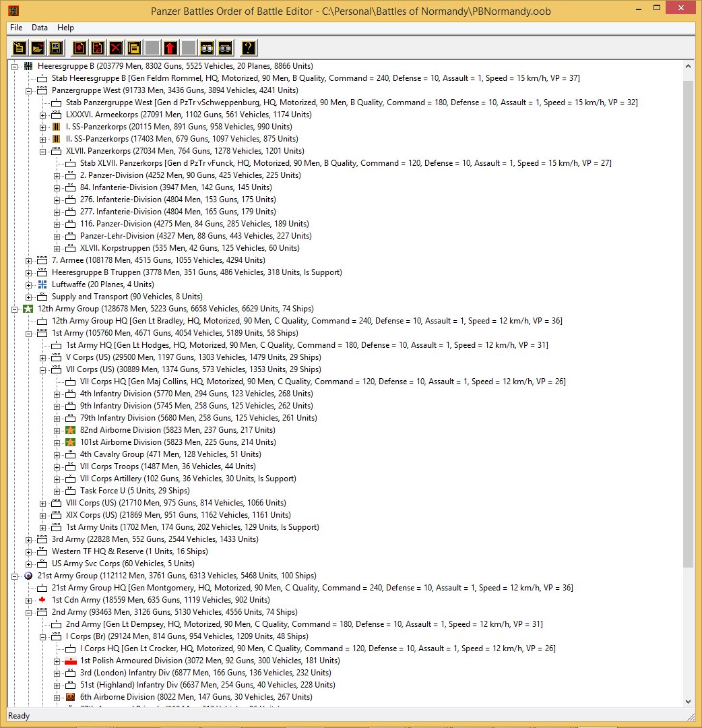Select the VII Corps Artillery row
702x728 pixels.
click(x=188, y=478)
